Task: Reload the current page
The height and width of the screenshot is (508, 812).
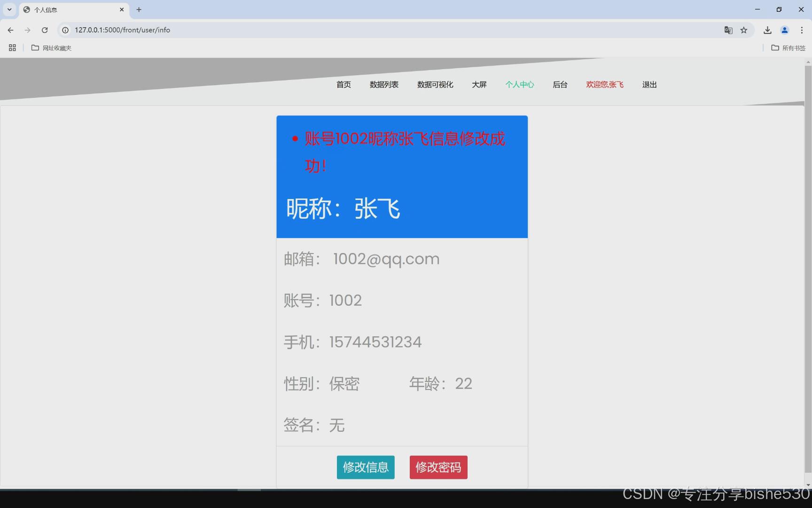Action: click(x=45, y=30)
